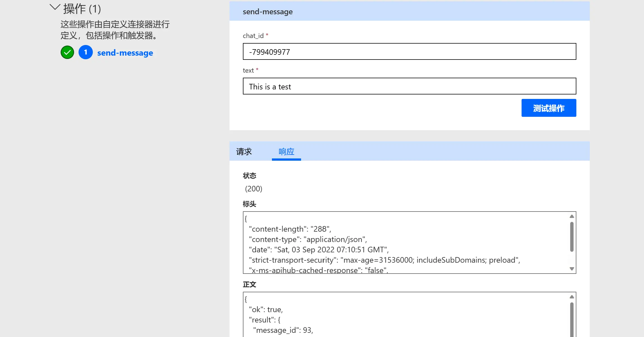Click the up arrow of 正文 scrollbar

pyautogui.click(x=572, y=297)
